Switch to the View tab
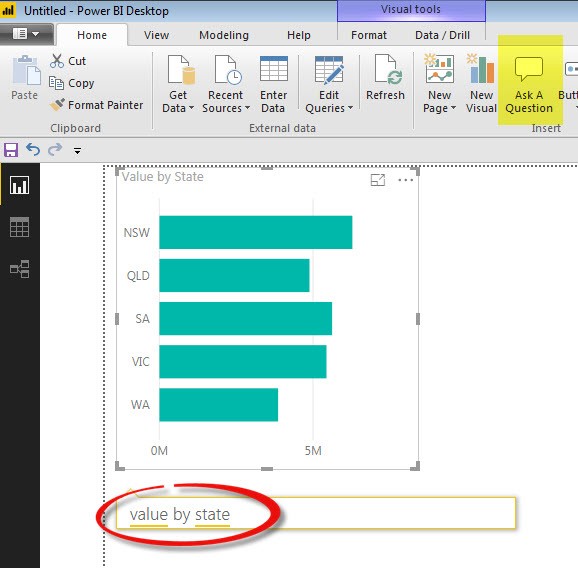This screenshot has width=578, height=568. tap(156, 35)
